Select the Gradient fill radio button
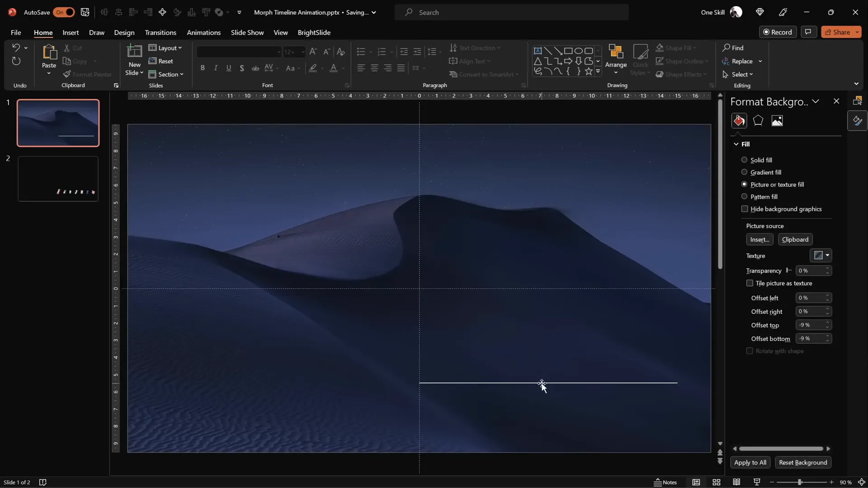 [x=744, y=172]
